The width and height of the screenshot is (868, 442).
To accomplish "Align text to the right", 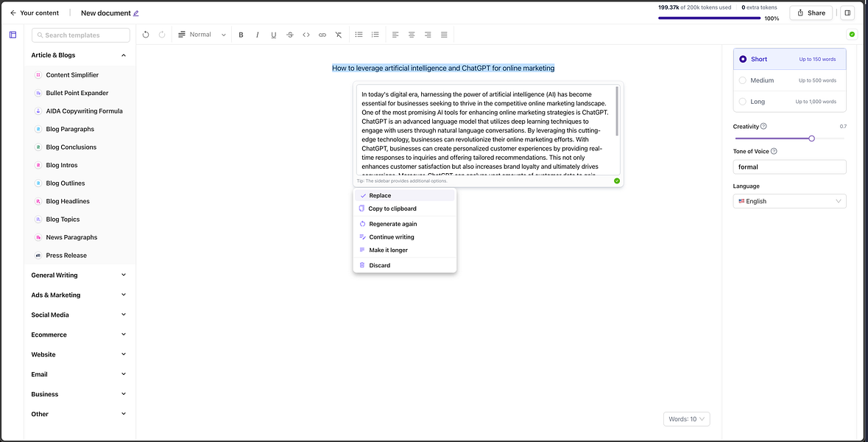I will (x=427, y=35).
